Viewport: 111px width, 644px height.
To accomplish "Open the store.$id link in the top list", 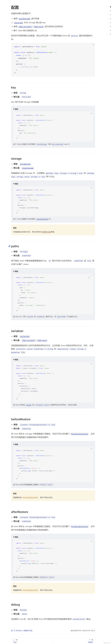I will click(x=19, y=23).
